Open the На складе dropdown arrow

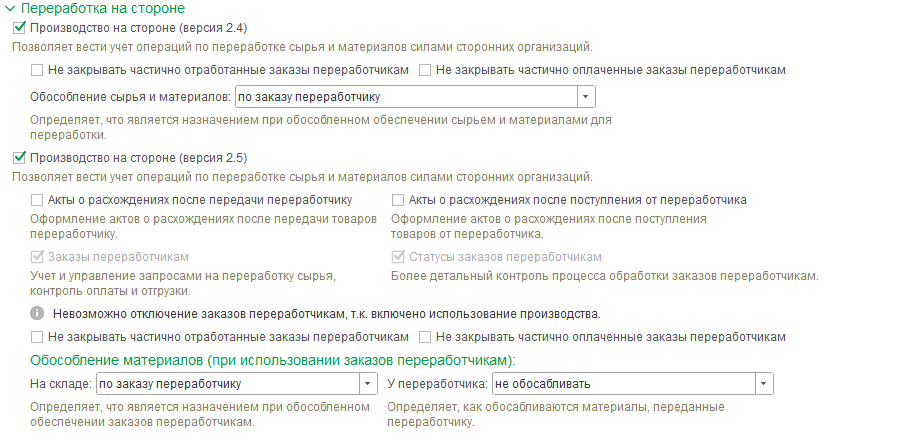pos(368,384)
